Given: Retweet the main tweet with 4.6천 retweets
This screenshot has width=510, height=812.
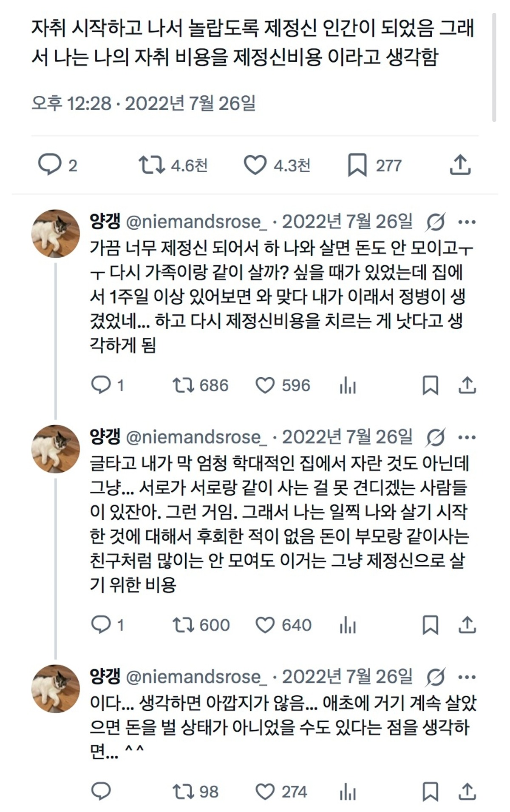Looking at the screenshot, I should pyautogui.click(x=152, y=165).
